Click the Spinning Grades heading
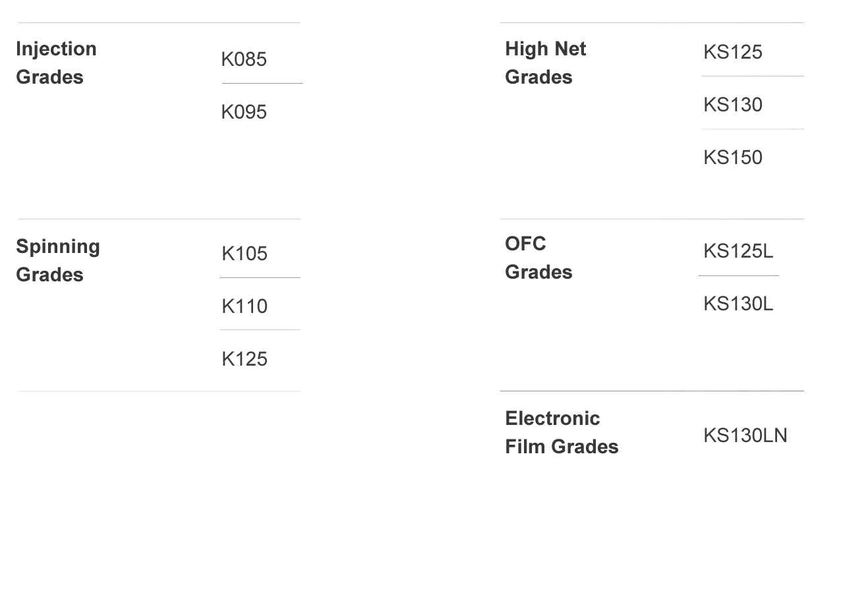The height and width of the screenshot is (616, 841). [x=58, y=260]
